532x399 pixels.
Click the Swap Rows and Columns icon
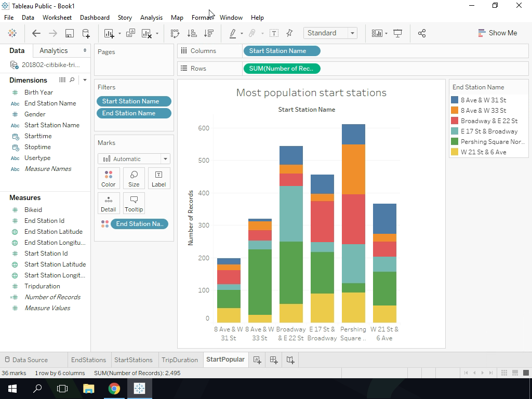pyautogui.click(x=175, y=33)
